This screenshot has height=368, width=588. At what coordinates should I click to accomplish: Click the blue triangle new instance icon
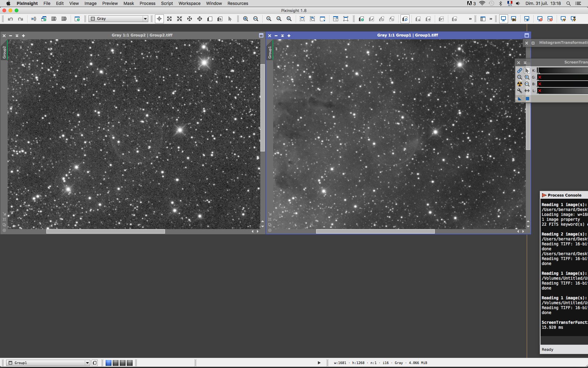(x=520, y=99)
